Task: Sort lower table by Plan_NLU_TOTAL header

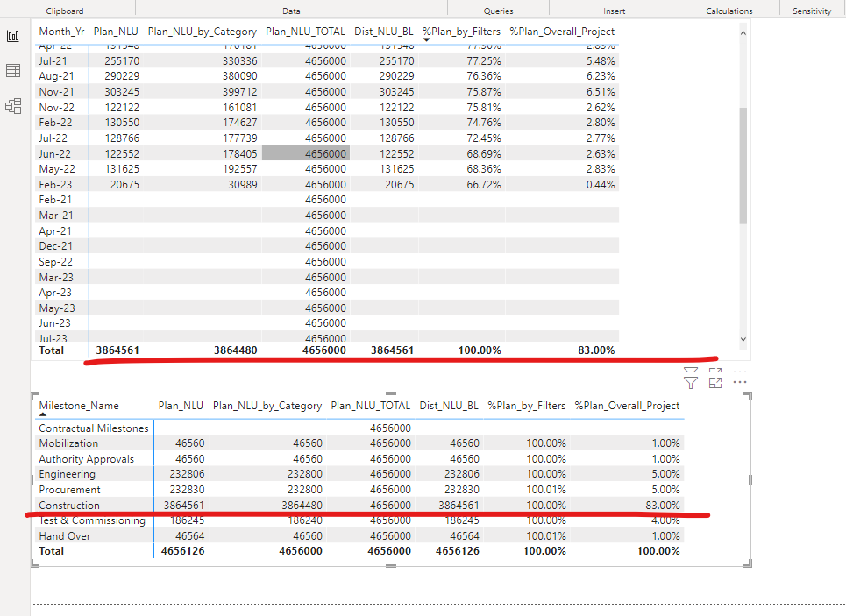Action: pyautogui.click(x=371, y=406)
